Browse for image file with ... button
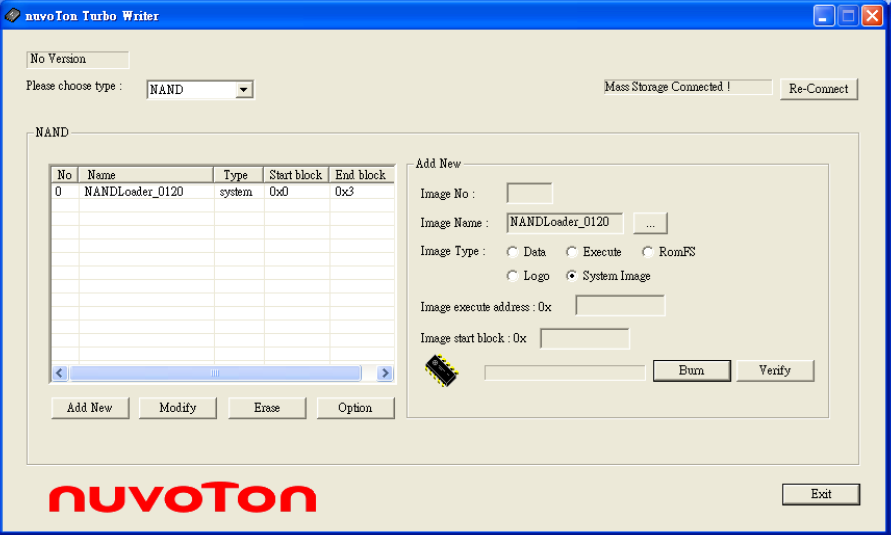Screen dimensions: 891x535 pyautogui.click(x=650, y=223)
